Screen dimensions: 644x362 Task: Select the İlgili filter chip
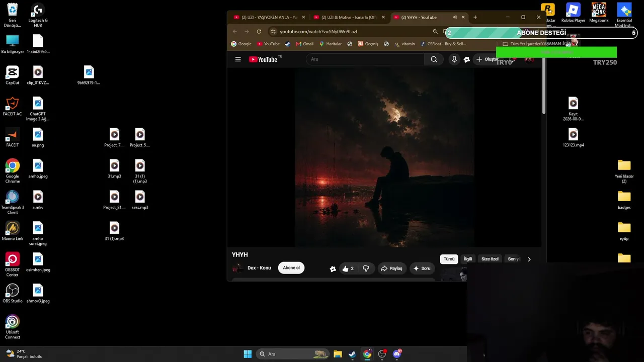pyautogui.click(x=468, y=259)
